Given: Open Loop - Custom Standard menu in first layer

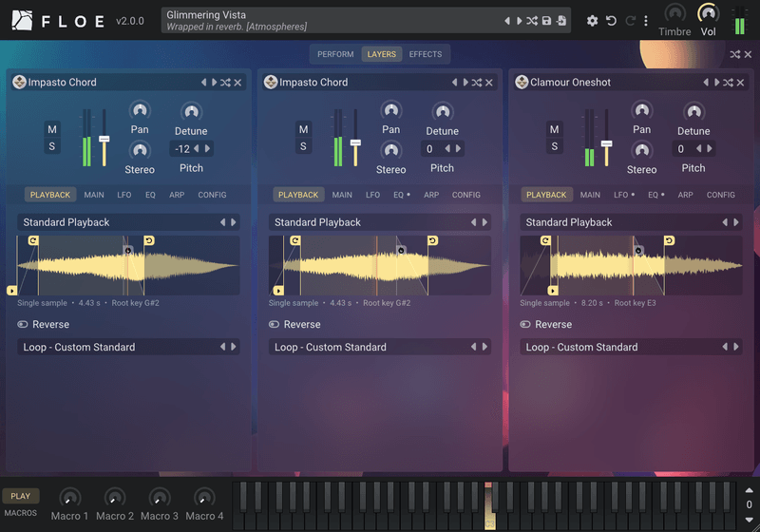Looking at the screenshot, I should (128, 347).
